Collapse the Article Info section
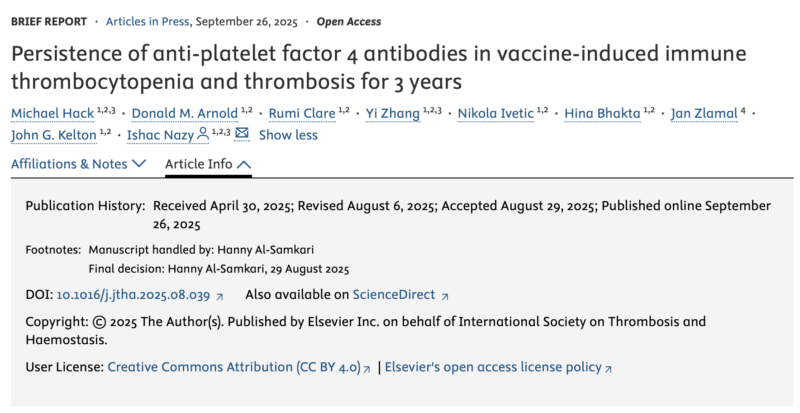This screenshot has height=413, width=800. pyautogui.click(x=246, y=163)
